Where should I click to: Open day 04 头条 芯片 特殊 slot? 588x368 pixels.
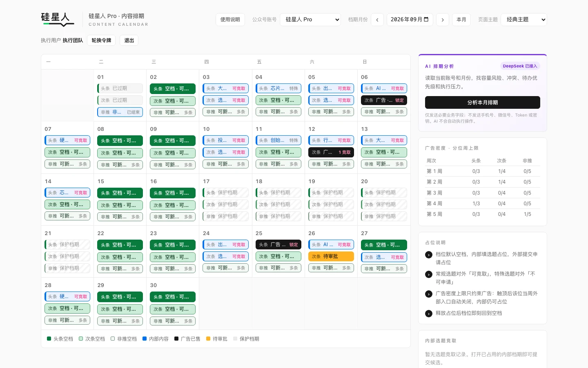tap(278, 88)
